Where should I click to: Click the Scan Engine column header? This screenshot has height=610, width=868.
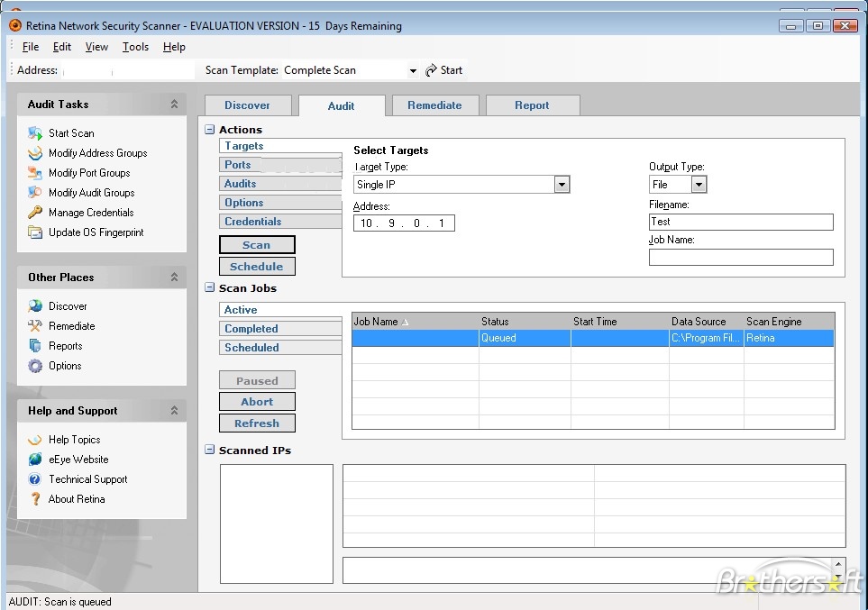coord(789,322)
